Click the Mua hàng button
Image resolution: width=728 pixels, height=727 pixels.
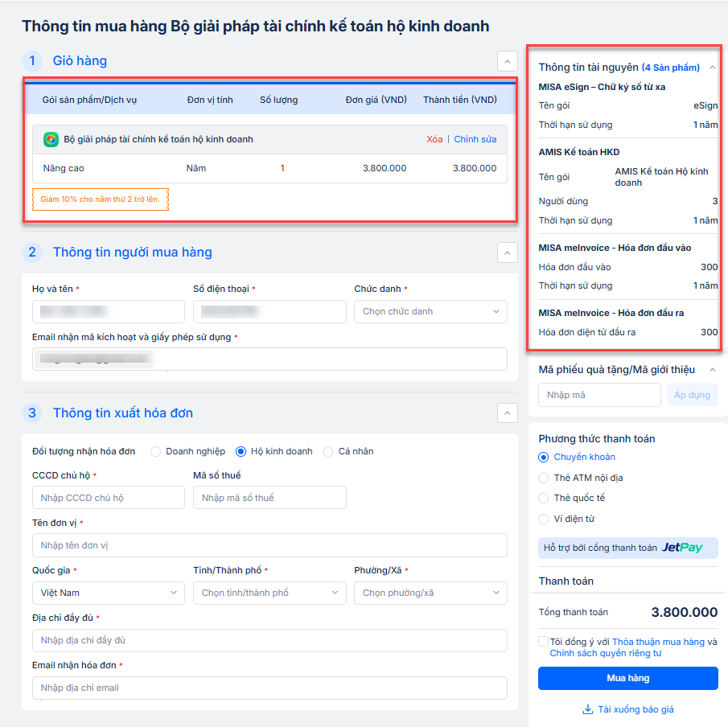click(627, 678)
